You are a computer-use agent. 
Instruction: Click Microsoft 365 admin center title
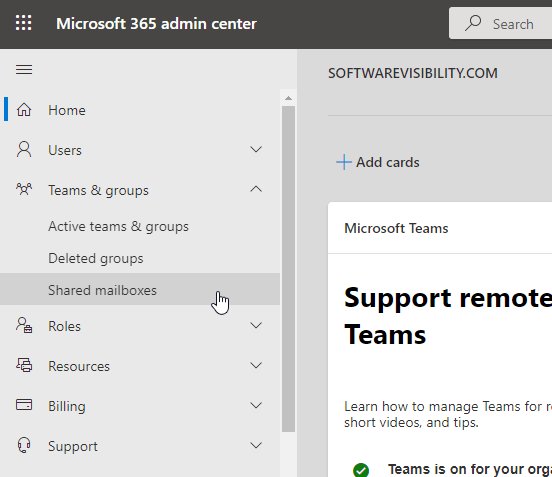click(156, 24)
